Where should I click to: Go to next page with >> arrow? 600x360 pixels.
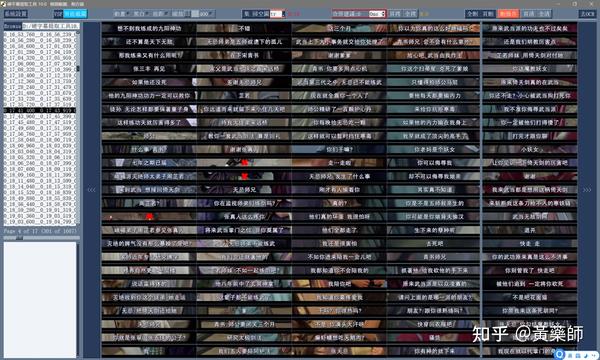pos(587,190)
